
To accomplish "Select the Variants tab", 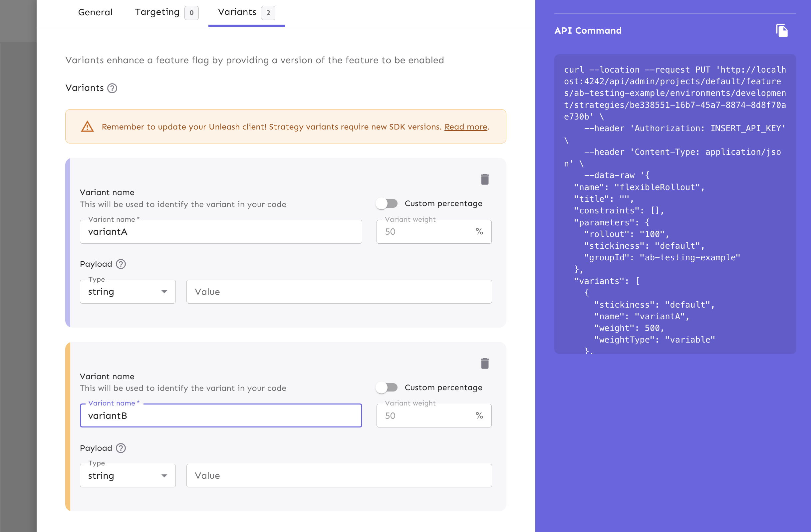I will 237,12.
